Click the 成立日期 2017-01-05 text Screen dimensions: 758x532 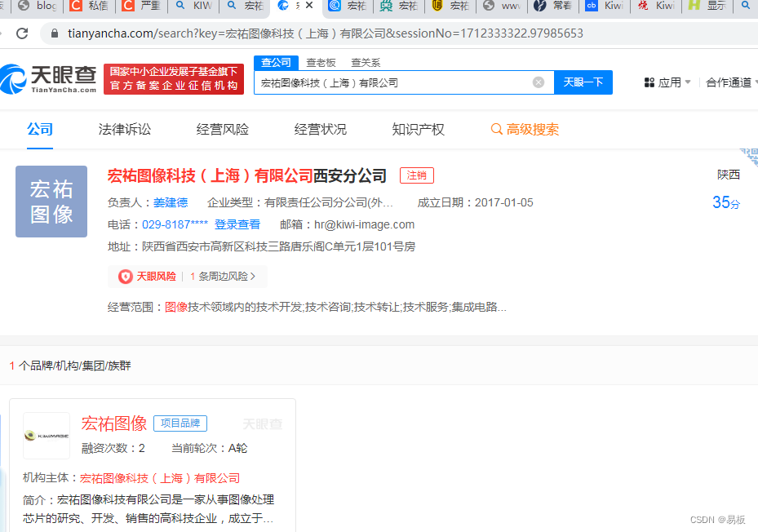point(475,202)
